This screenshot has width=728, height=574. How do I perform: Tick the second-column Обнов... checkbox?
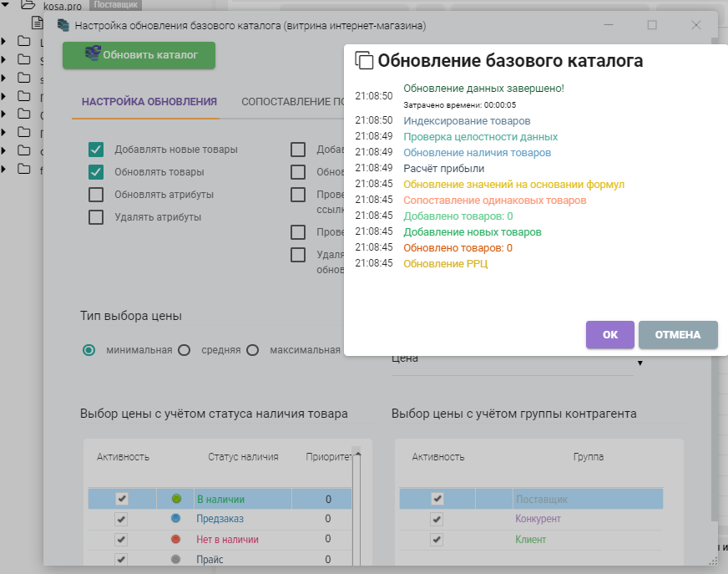298,172
